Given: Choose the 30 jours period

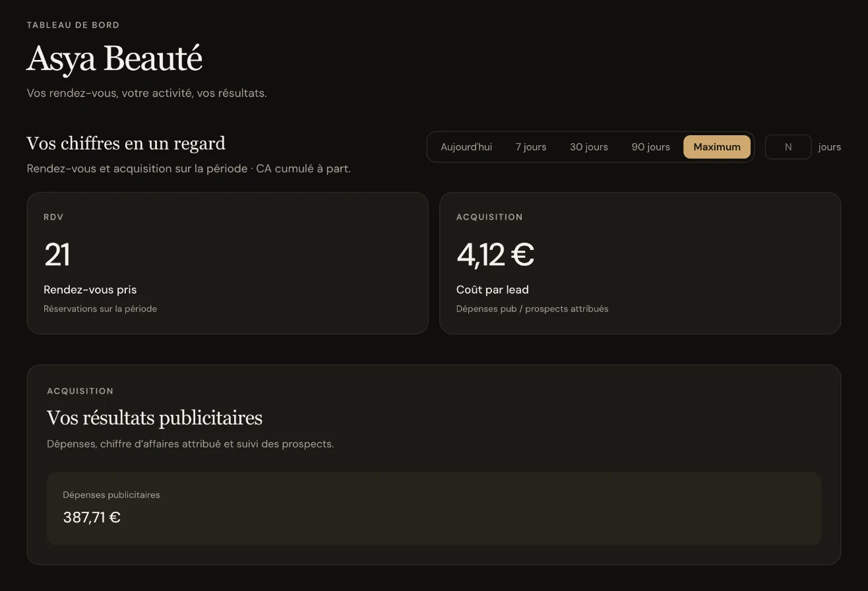Looking at the screenshot, I should coord(589,147).
